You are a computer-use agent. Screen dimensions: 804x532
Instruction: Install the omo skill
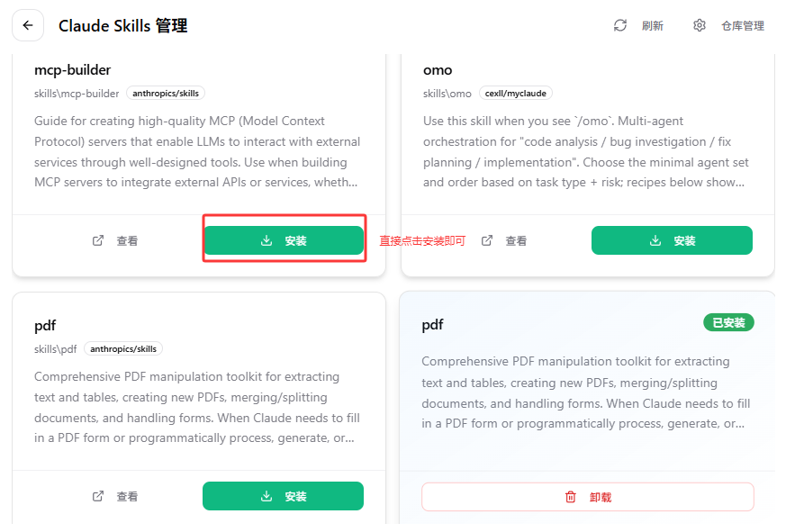(x=672, y=240)
